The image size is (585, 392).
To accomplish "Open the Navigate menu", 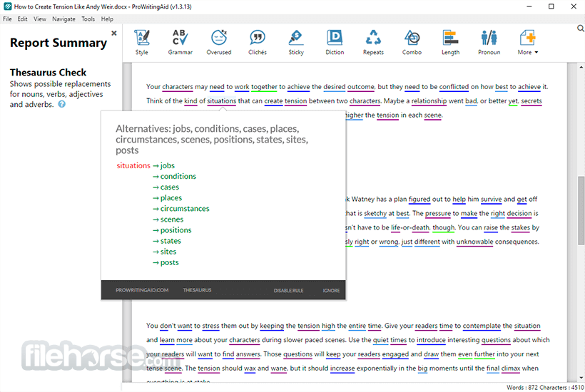I will 63,19.
